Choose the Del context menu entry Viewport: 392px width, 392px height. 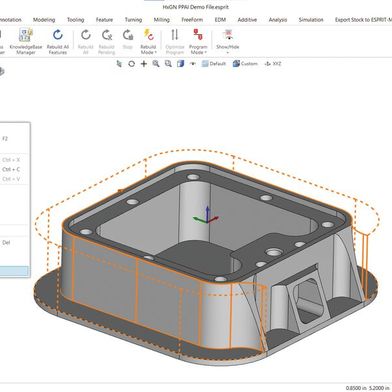tap(13, 243)
